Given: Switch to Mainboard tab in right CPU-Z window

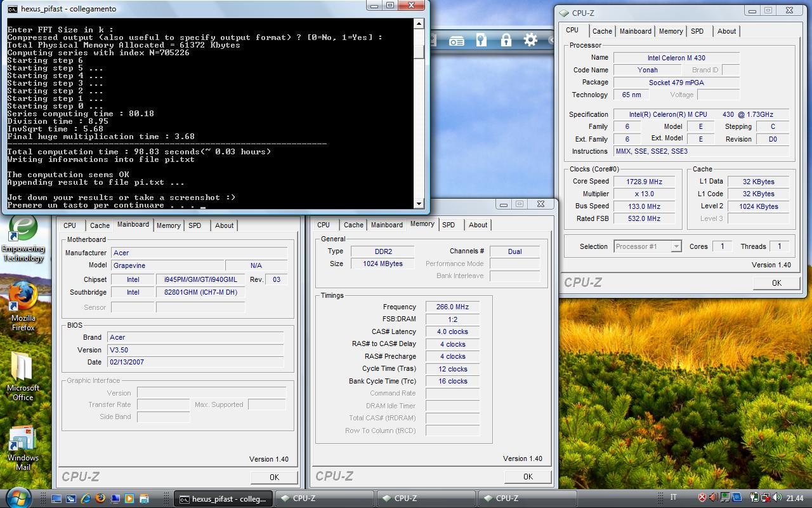Looking at the screenshot, I should click(x=636, y=31).
